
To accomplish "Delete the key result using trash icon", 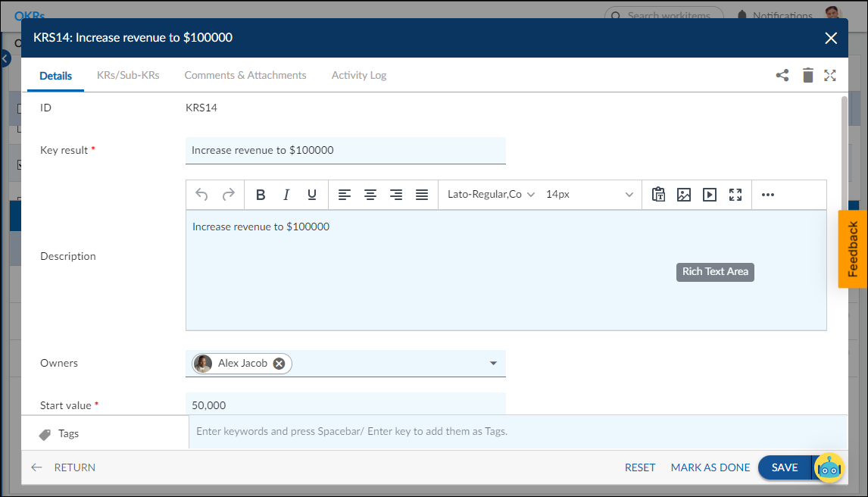I will coord(807,75).
